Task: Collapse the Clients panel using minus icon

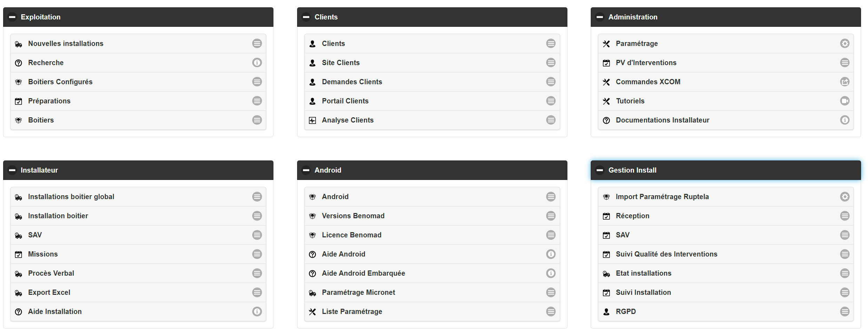Action: [306, 17]
